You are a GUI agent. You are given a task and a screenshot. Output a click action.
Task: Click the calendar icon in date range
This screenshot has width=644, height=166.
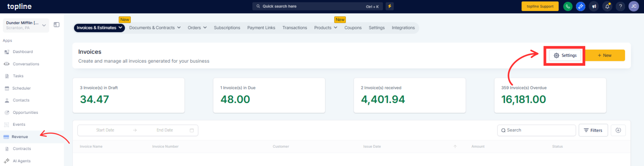pos(192,130)
